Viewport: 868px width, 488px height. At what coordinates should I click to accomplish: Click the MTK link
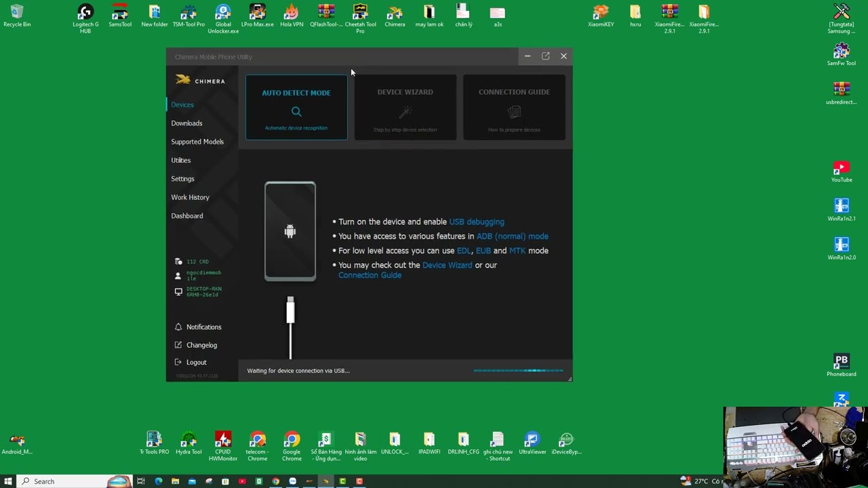click(517, 251)
